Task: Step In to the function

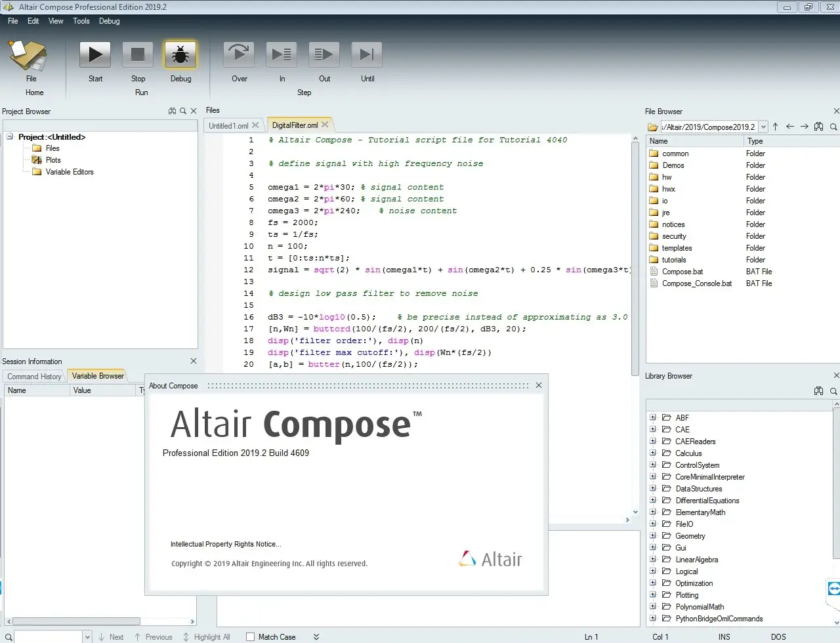Action: tap(282, 54)
